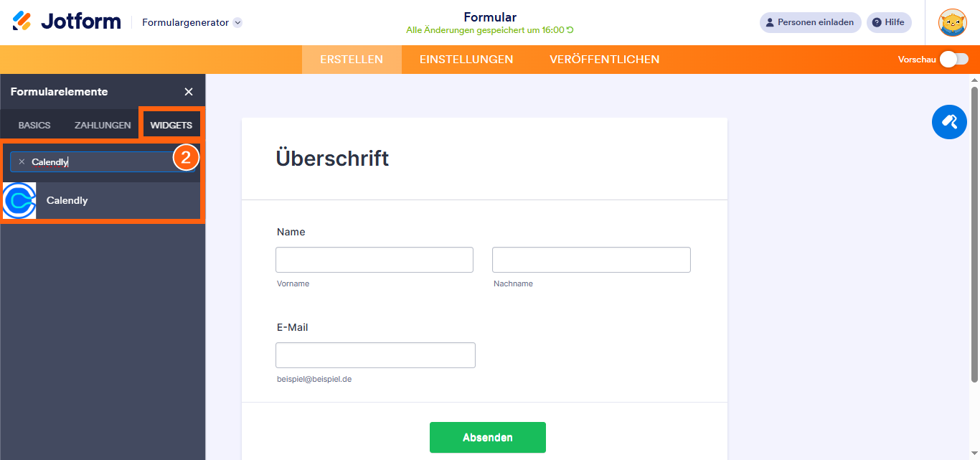Select the ERSTELLEN tab
This screenshot has height=460, width=980.
[352, 60]
